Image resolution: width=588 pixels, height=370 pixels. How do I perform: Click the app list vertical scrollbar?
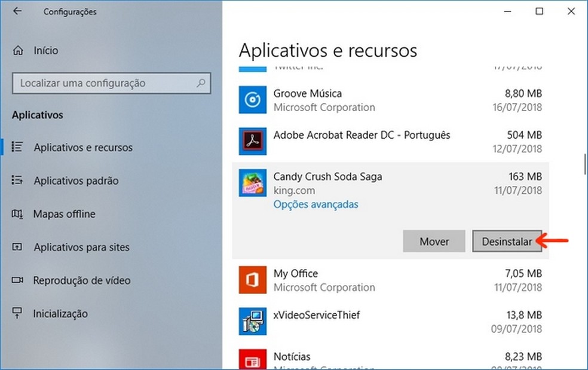tap(584, 164)
